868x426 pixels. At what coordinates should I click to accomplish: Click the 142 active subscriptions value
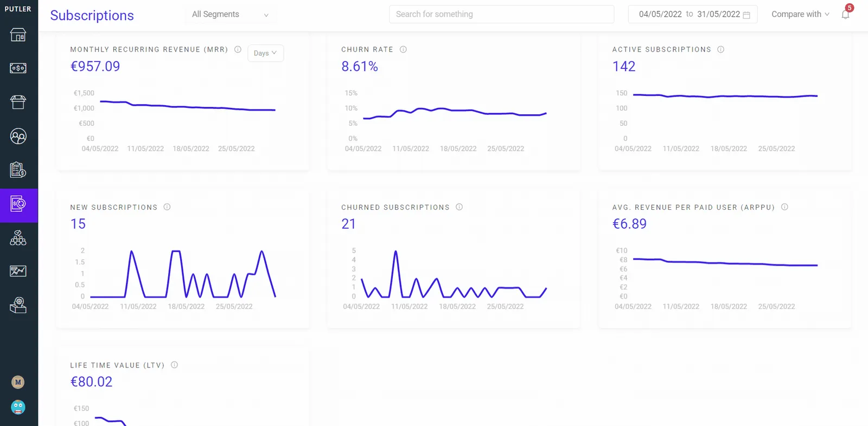point(624,66)
